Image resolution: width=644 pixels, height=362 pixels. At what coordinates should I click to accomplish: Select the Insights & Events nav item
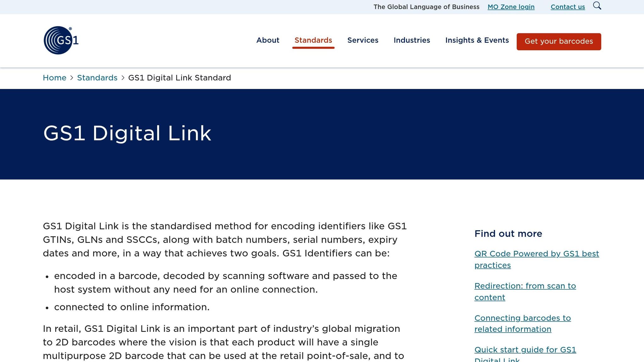477,40
